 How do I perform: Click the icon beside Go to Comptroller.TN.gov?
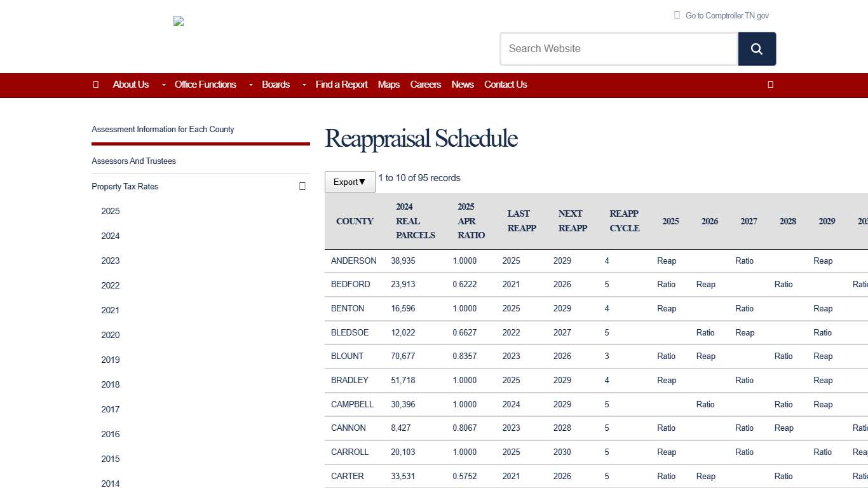pos(677,15)
